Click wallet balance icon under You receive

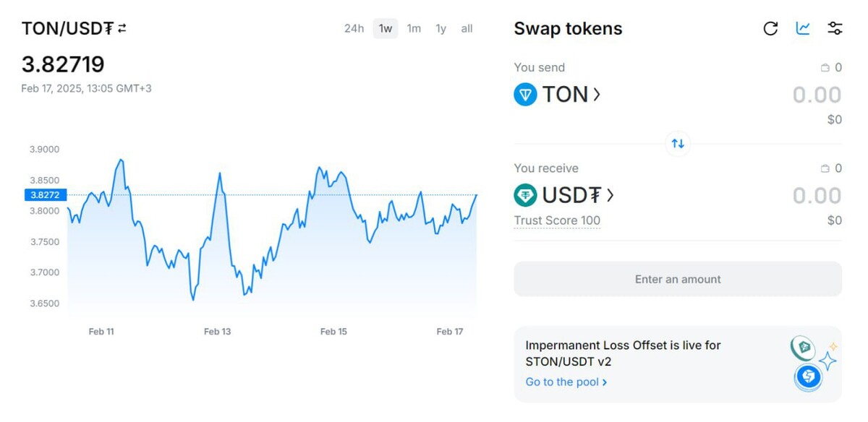pos(825,168)
